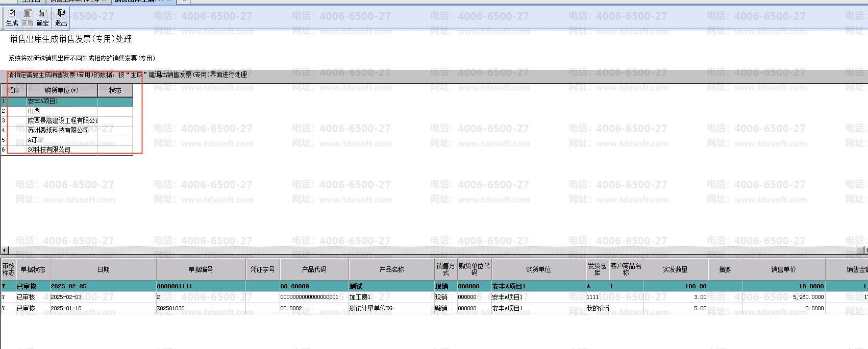Select detail row with number Z02501030
Viewport: 868px width, 349px height.
pos(434,308)
